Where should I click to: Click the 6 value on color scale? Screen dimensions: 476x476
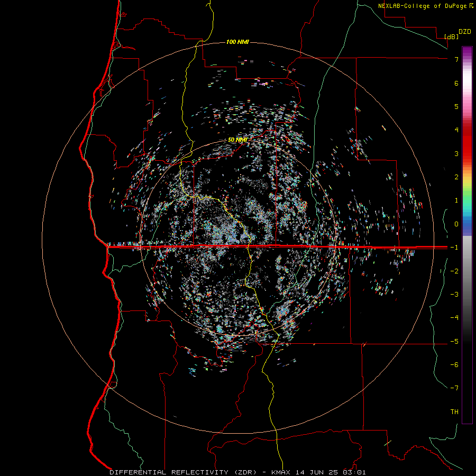pos(456,83)
